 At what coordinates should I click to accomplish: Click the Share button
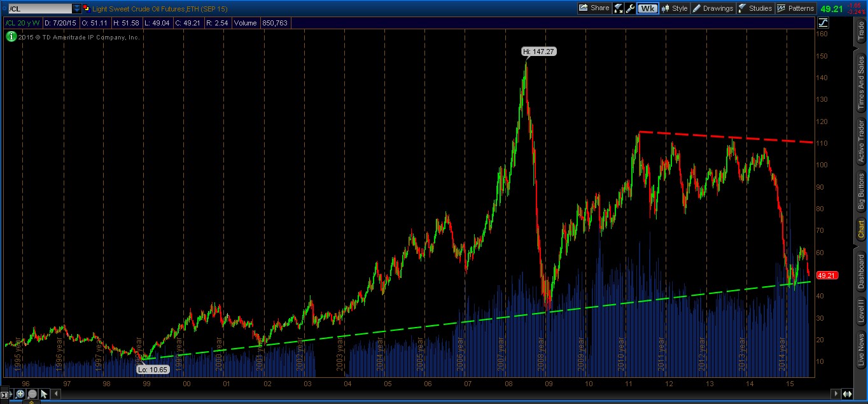pyautogui.click(x=593, y=8)
